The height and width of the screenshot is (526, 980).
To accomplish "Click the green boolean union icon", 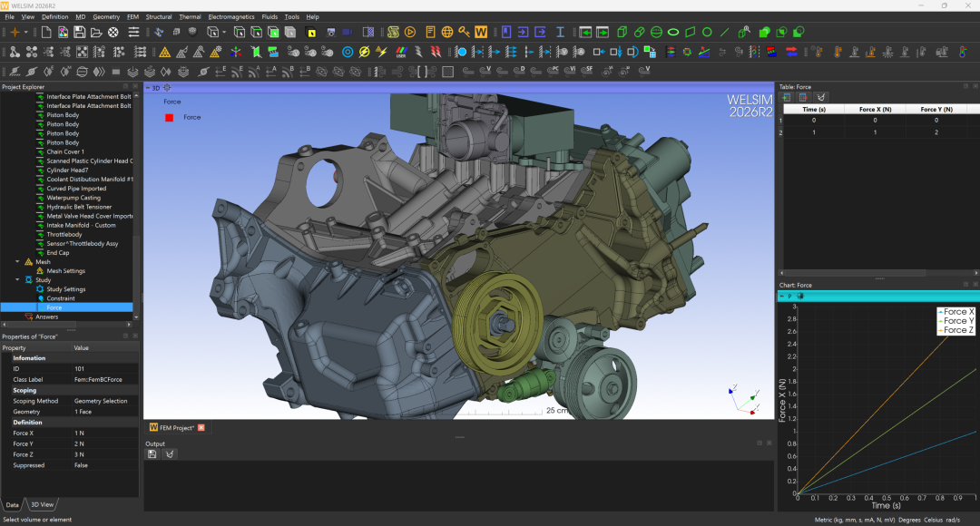I will pyautogui.click(x=764, y=32).
